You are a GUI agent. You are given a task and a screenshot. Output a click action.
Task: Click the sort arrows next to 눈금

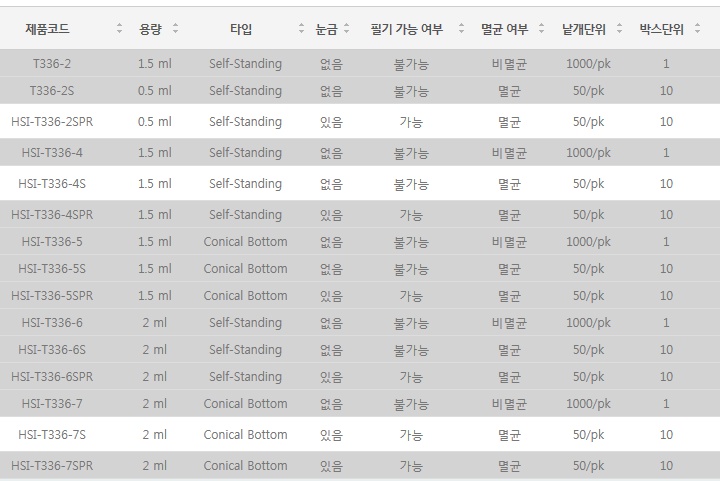347,28
